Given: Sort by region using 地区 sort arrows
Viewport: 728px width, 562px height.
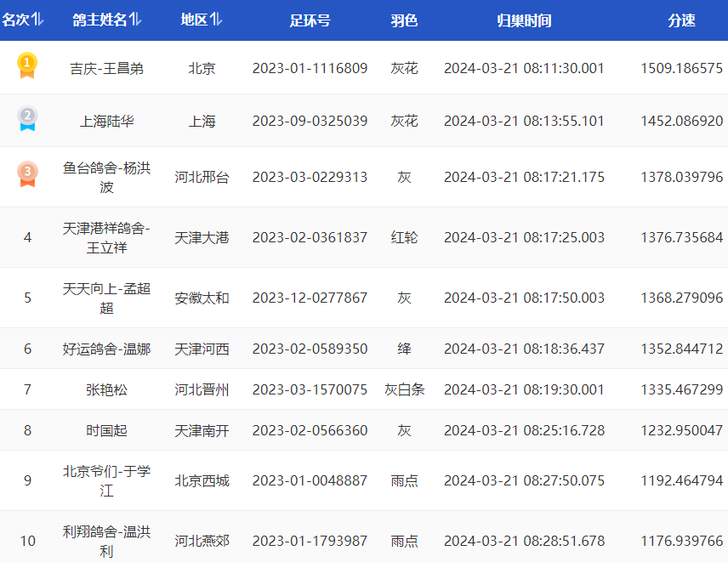Looking at the screenshot, I should pyautogui.click(x=216, y=20).
